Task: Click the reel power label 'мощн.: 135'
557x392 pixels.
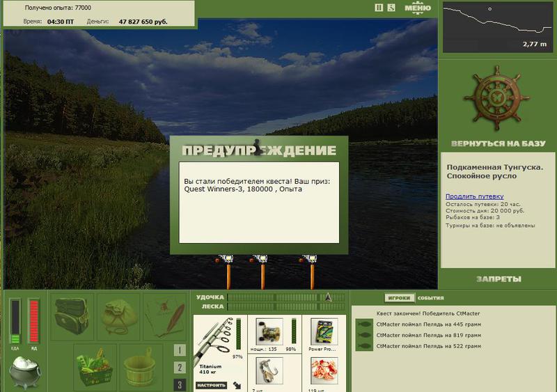Action: click(x=263, y=350)
